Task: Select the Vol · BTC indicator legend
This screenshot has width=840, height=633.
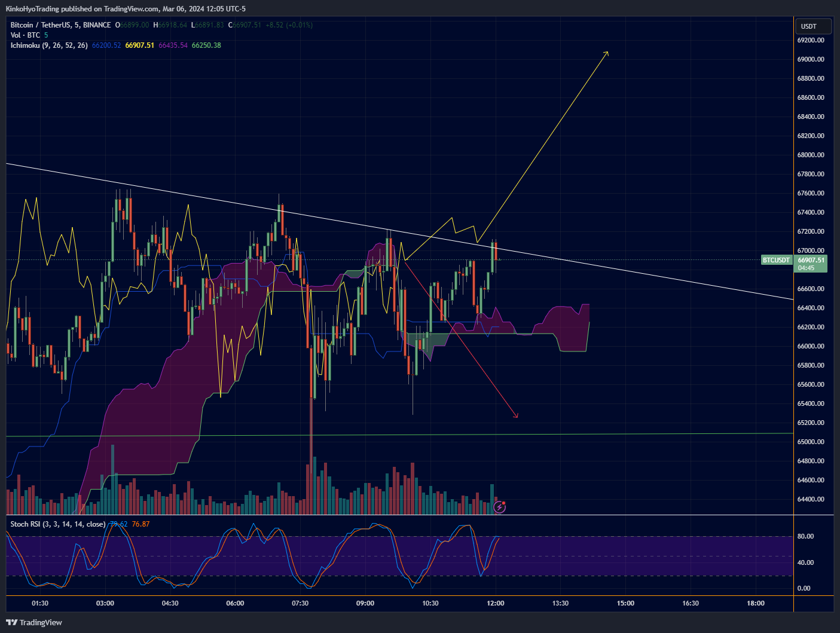Action: 25,35
